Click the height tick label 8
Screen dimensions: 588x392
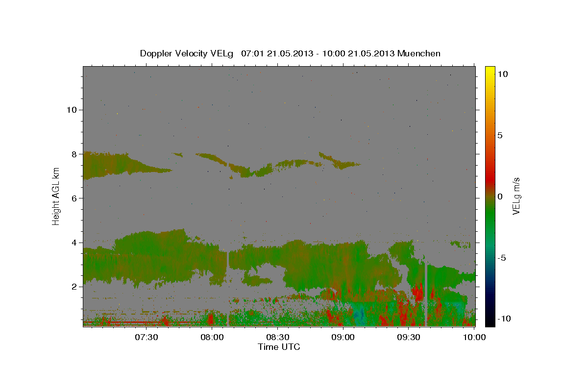74,154
